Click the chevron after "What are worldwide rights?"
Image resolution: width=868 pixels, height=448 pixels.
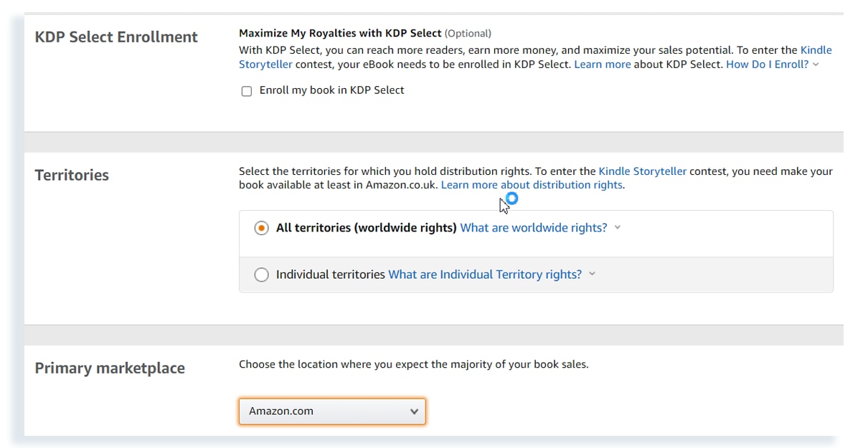617,227
